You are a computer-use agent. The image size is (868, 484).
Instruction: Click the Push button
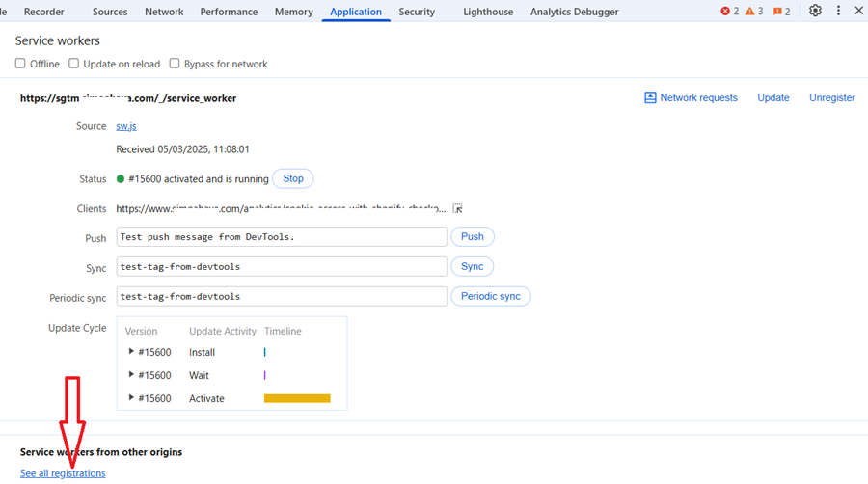click(x=473, y=237)
